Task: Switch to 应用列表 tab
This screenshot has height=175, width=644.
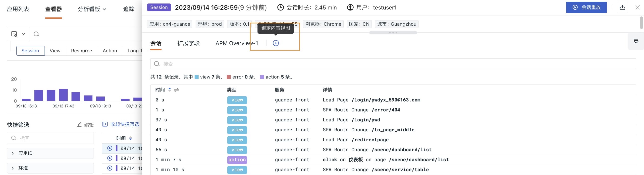Action: [18, 9]
